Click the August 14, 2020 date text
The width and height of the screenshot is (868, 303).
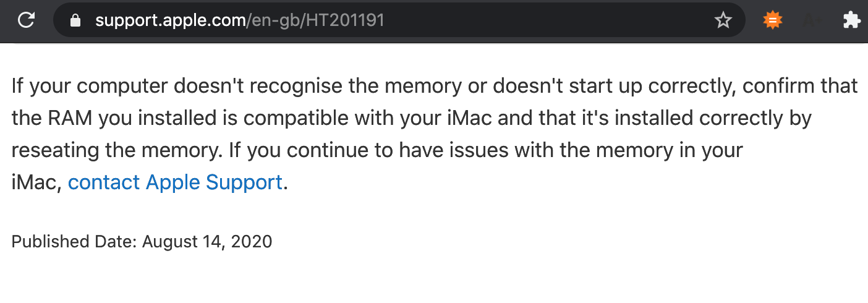point(207,241)
